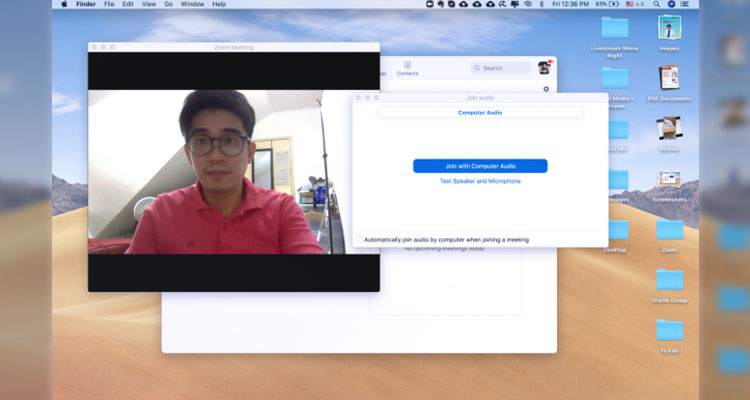Open Contacts tab in Zoom main window

tap(408, 68)
